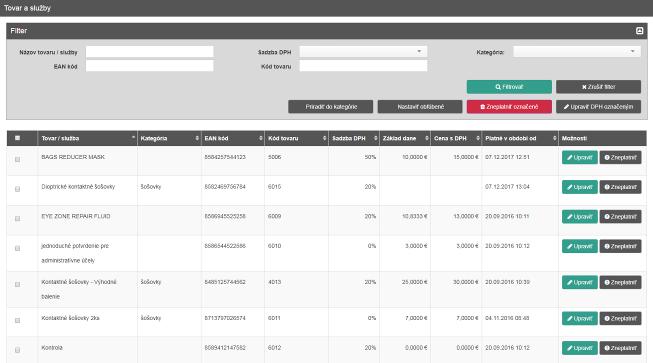Edit Kontaktné šošovky 2ks item
653x363 pixels.
click(580, 318)
